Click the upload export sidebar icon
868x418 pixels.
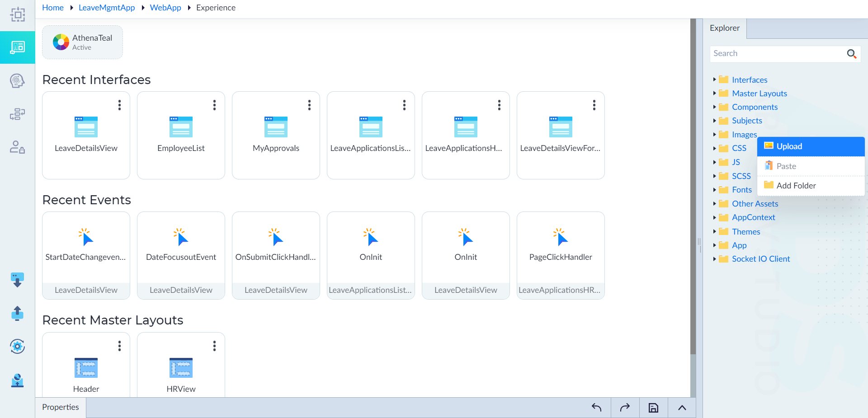click(17, 313)
